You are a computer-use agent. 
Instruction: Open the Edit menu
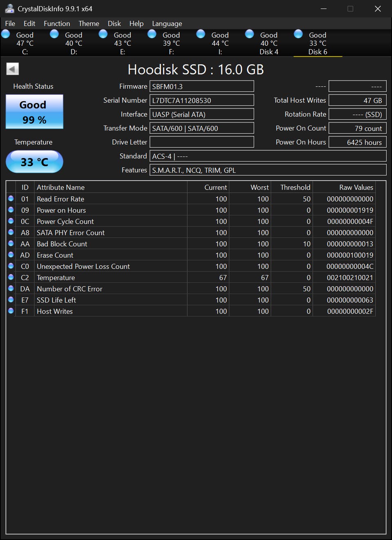click(29, 24)
